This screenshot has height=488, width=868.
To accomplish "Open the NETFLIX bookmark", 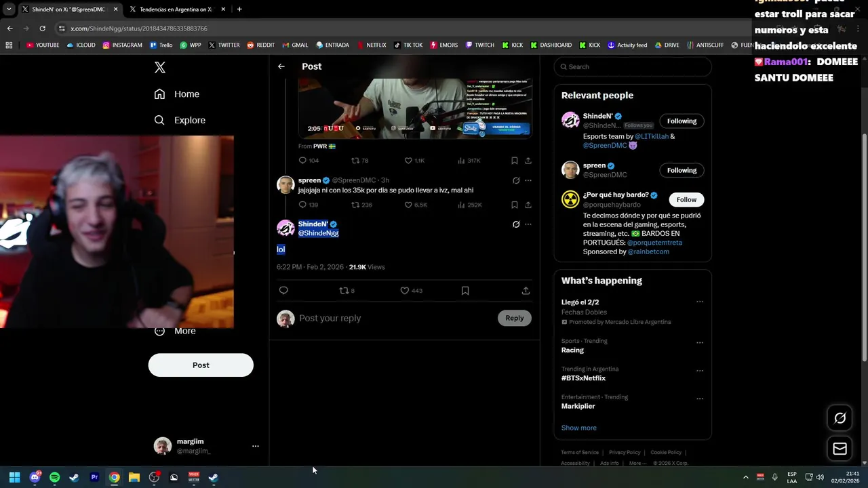I will click(x=371, y=45).
